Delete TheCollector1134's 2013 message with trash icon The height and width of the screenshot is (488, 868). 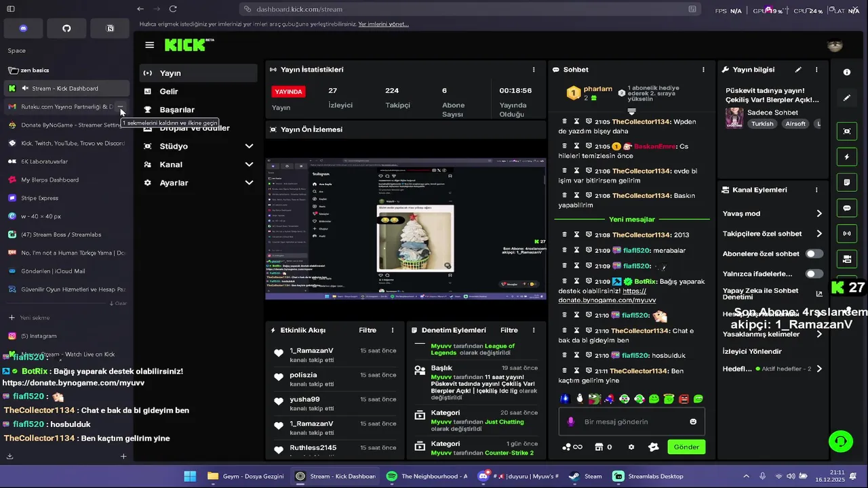[x=564, y=235]
